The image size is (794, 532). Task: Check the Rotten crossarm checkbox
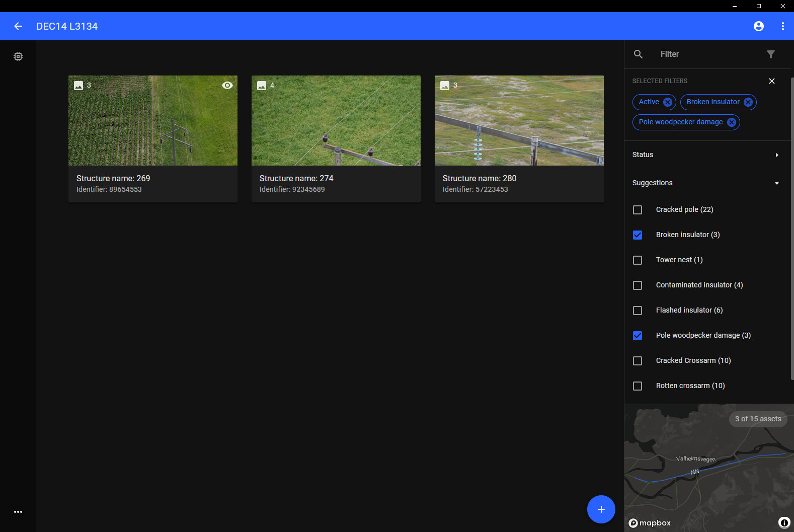coord(638,386)
